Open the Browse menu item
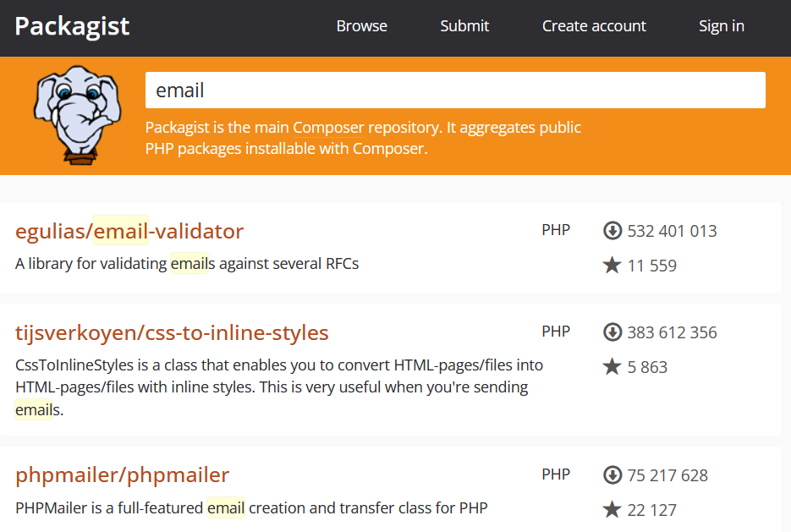This screenshot has height=532, width=791. [x=361, y=26]
